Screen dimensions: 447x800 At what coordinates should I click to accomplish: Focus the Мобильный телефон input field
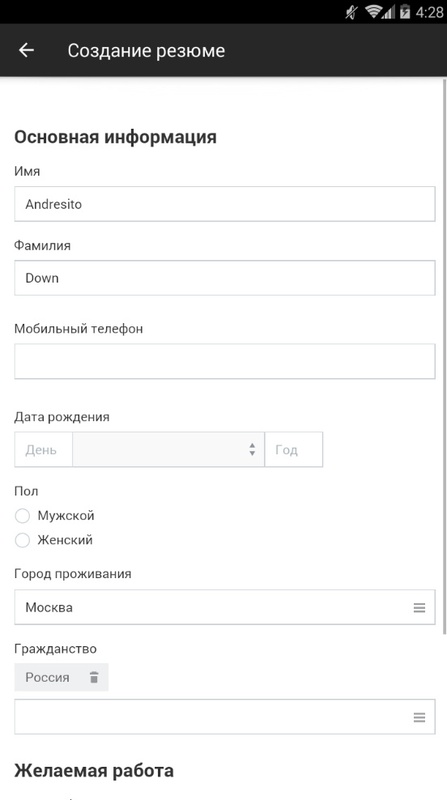(225, 361)
